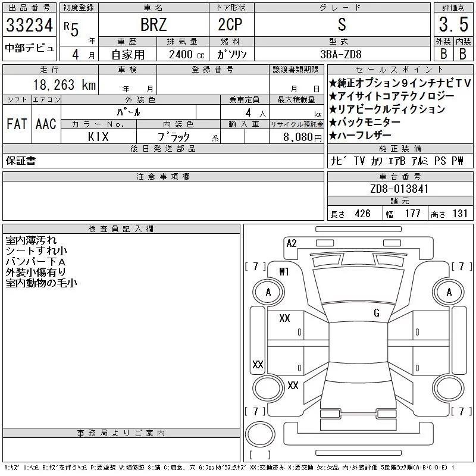Click the model code 3BA-ZD8
This screenshot has height=476, width=476.
pos(341,54)
